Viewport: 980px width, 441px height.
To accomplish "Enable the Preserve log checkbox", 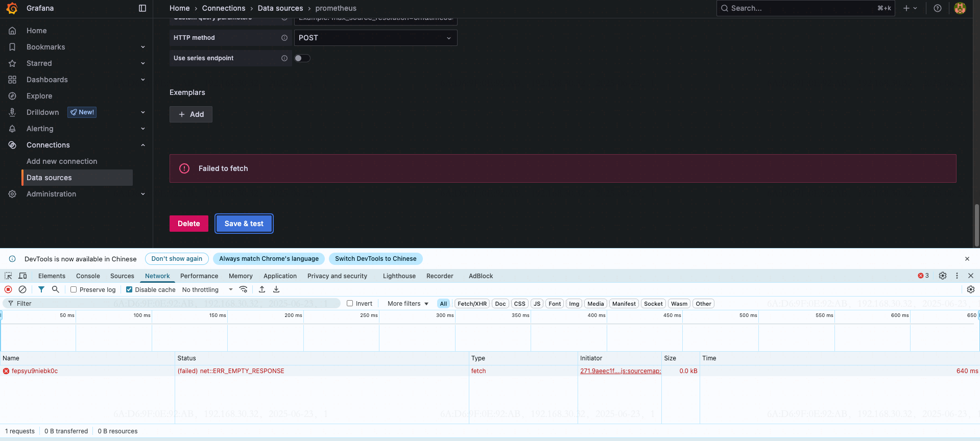I will (74, 289).
